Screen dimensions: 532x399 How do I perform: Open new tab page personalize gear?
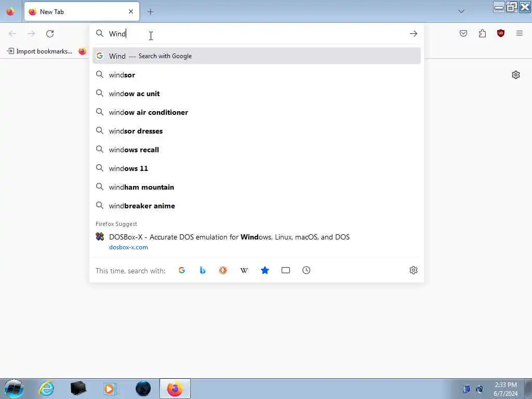point(516,75)
